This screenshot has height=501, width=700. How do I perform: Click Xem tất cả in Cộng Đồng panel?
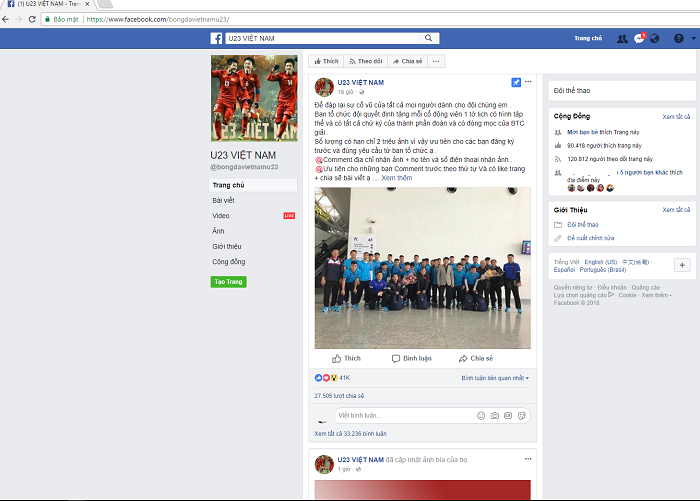coord(676,117)
